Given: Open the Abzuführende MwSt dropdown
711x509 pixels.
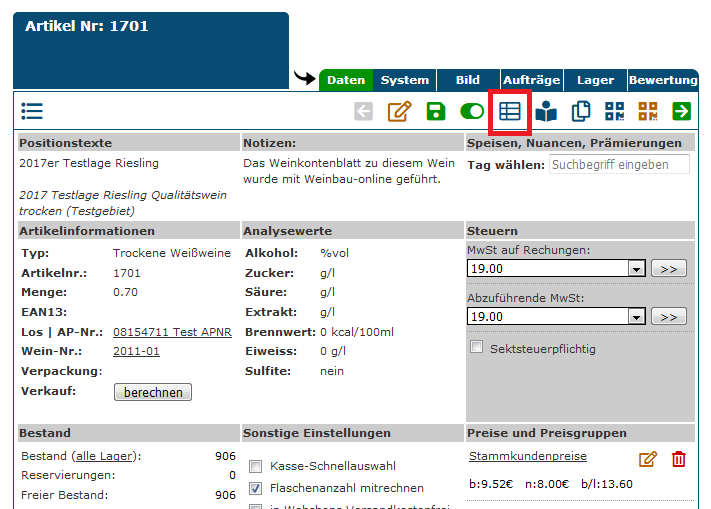Looking at the screenshot, I should click(635, 317).
